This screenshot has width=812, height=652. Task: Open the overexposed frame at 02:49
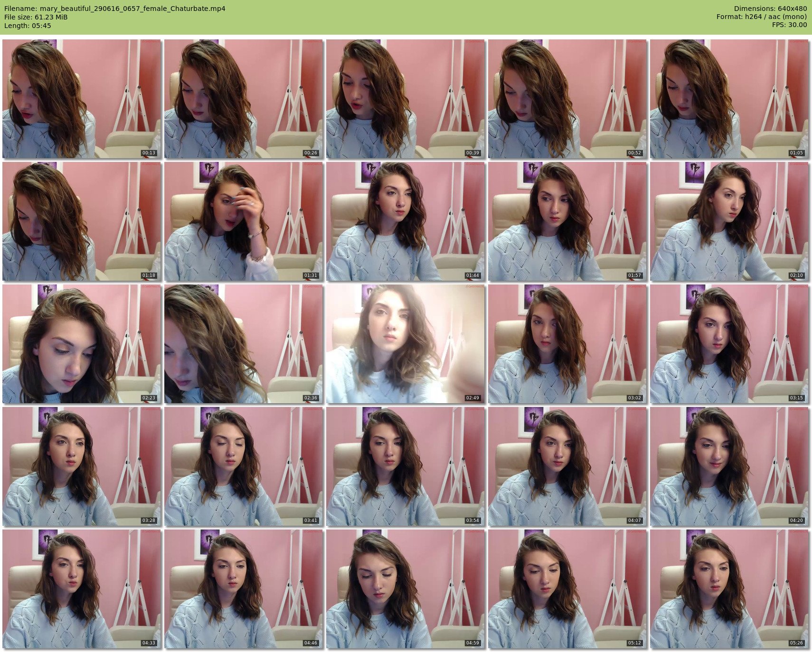point(406,344)
